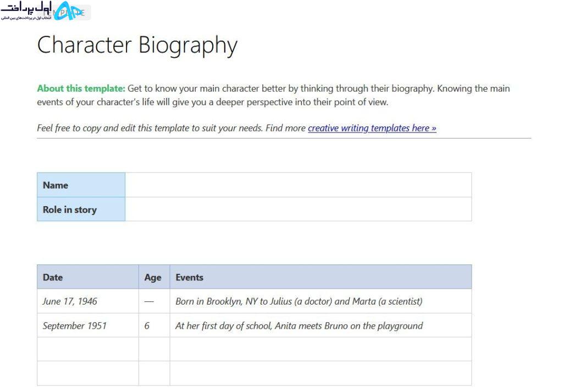The image size is (563, 392).
Task: Click the Persian logo text at top-left
Action: coord(26,10)
